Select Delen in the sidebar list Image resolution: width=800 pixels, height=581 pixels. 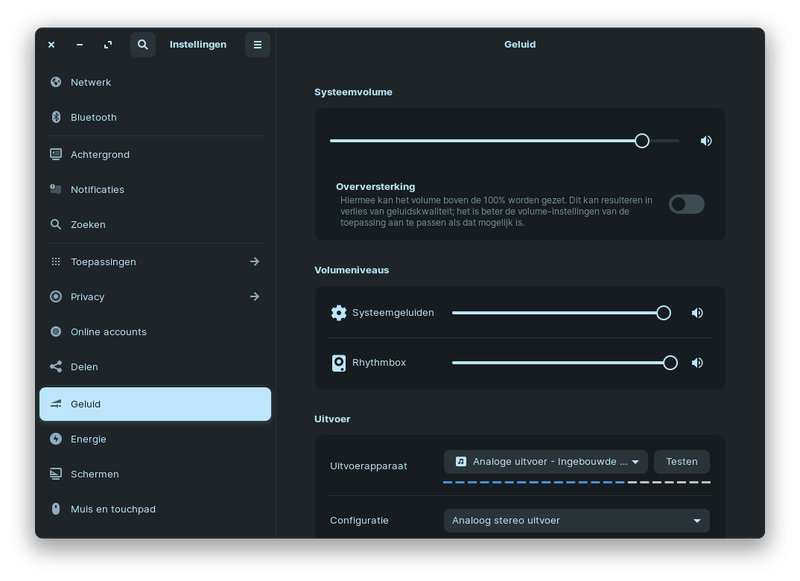[x=155, y=367]
